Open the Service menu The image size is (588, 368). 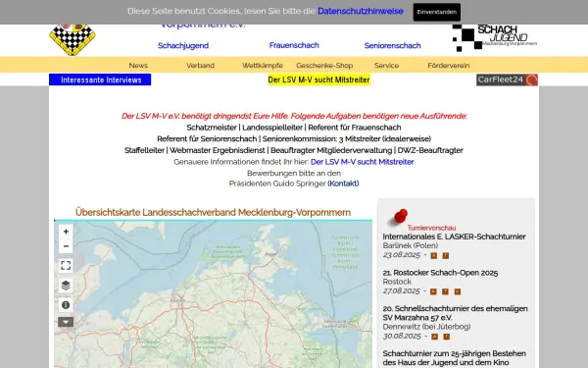pyautogui.click(x=387, y=66)
